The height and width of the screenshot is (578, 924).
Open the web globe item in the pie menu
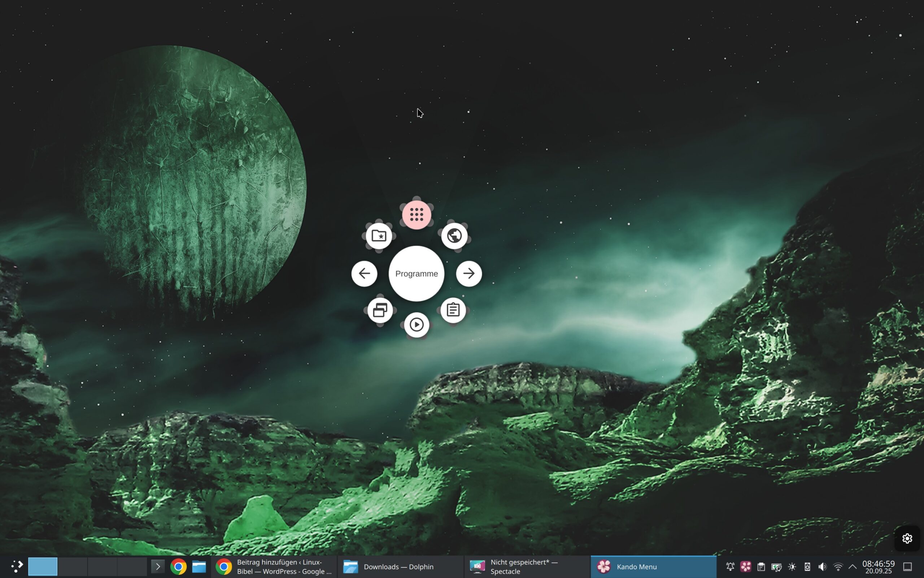[x=454, y=236]
